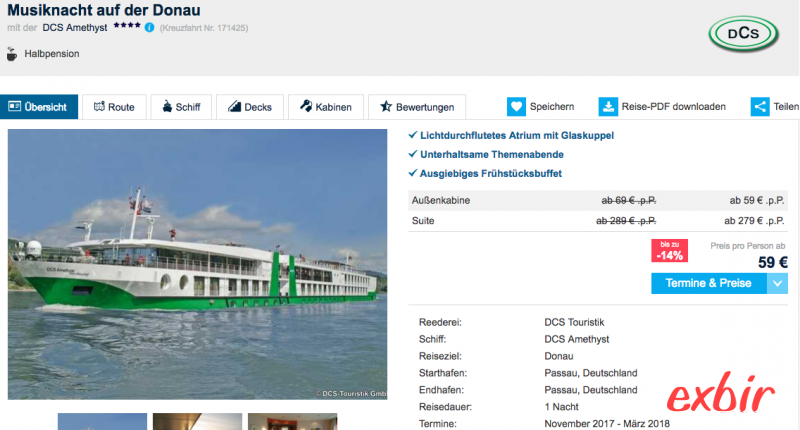Click the '1 Nacht' Reisedauer value

click(561, 407)
